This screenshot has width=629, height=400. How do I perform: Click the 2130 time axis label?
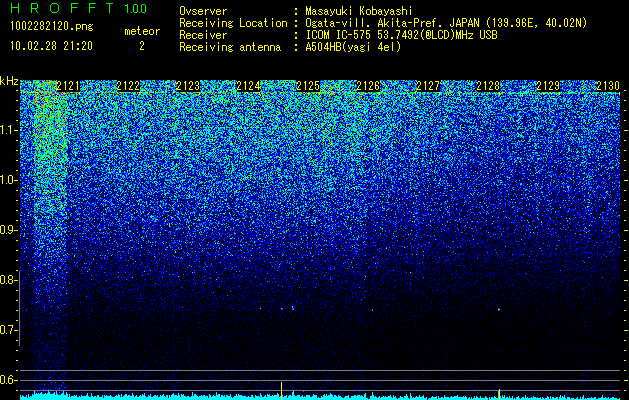608,86
